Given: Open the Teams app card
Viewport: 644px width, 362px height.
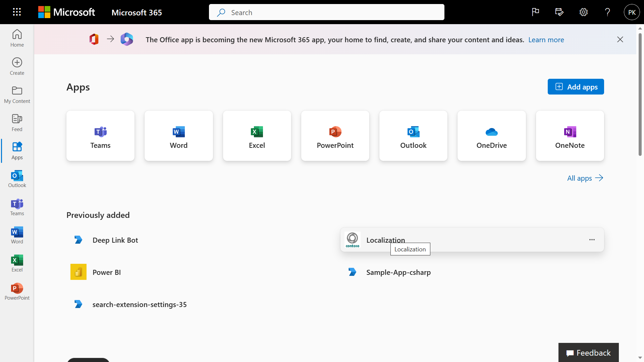Looking at the screenshot, I should tap(101, 136).
